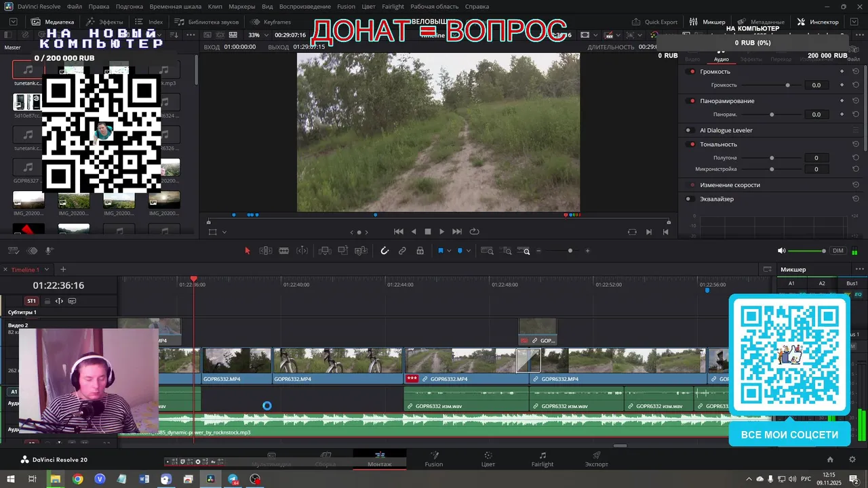
Task: Open viewer transform mode dropdown arrow
Action: (224, 232)
